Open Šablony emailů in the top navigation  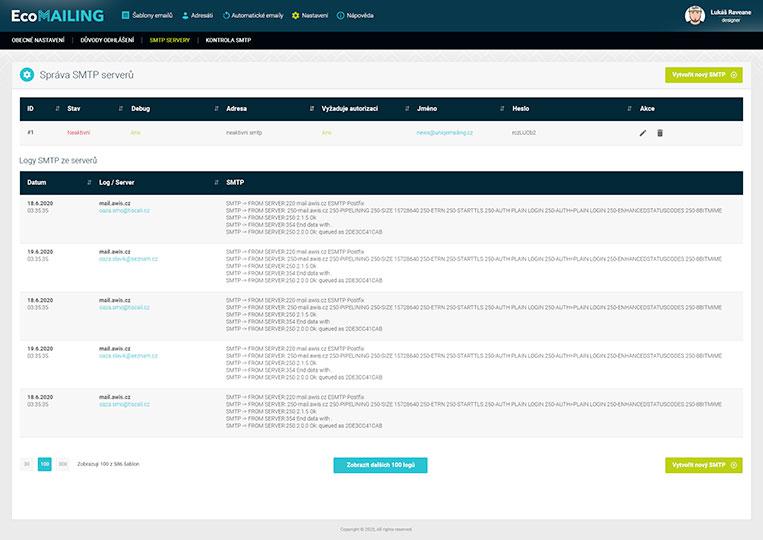[147, 16]
